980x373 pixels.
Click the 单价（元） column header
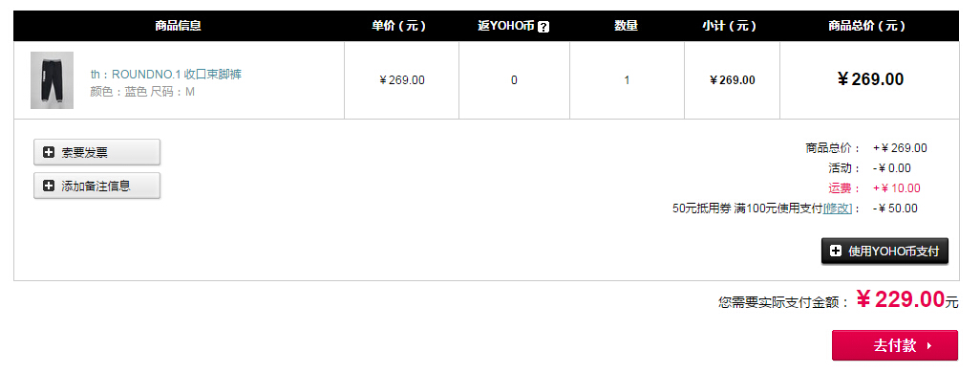tap(398, 26)
